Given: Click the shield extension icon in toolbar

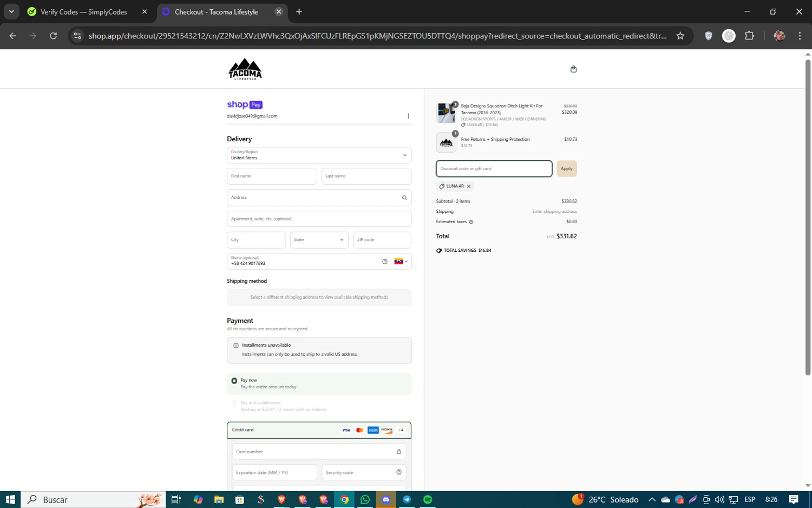Looking at the screenshot, I should click(x=709, y=36).
